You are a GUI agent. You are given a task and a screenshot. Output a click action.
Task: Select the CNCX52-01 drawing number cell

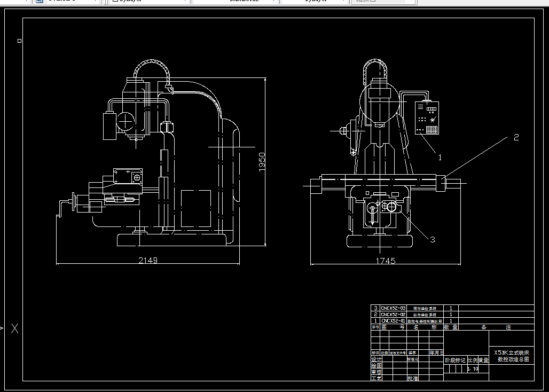(x=393, y=320)
